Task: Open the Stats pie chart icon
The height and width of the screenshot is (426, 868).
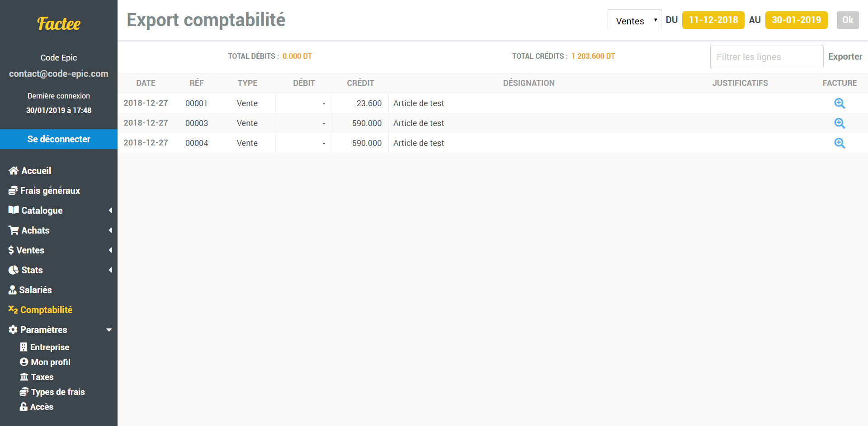Action: pos(13,270)
